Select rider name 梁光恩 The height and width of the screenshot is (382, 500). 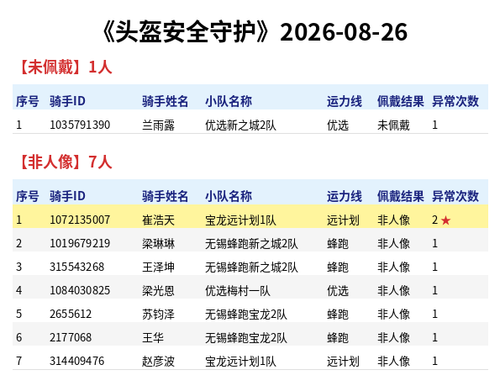coord(158,291)
